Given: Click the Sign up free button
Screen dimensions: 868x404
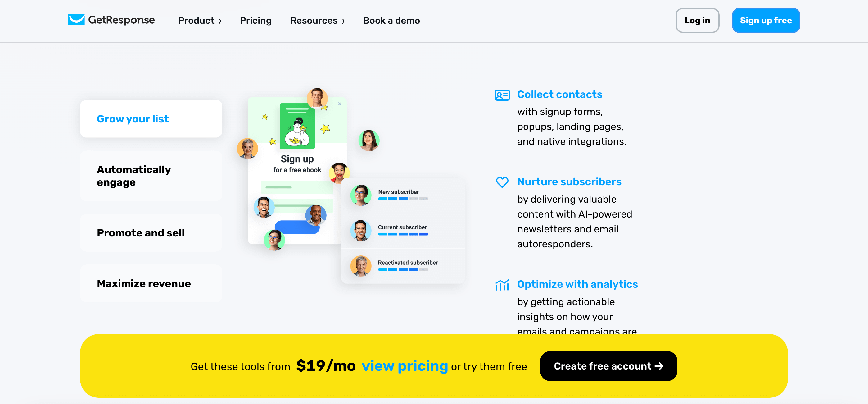Looking at the screenshot, I should coord(766,21).
